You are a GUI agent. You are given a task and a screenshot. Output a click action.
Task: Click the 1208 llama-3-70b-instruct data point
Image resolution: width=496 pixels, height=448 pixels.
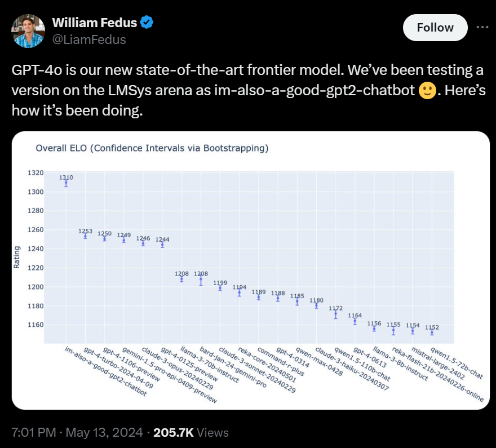coord(181,279)
